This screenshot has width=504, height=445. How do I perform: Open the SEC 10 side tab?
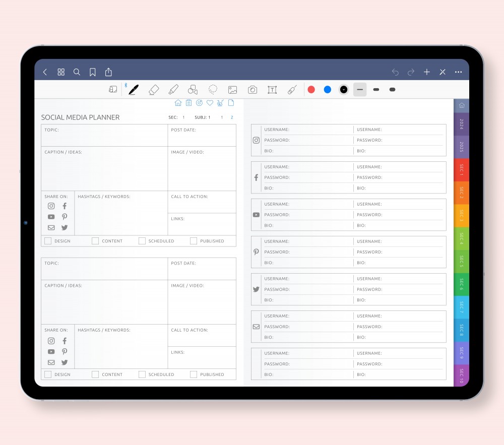462,375
